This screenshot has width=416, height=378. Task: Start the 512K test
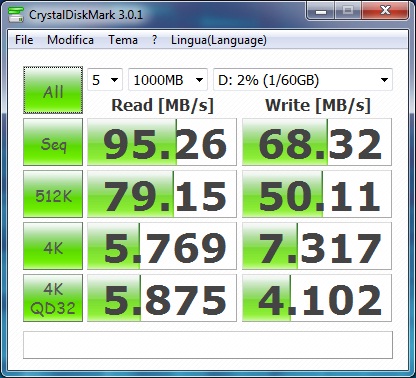point(53,194)
